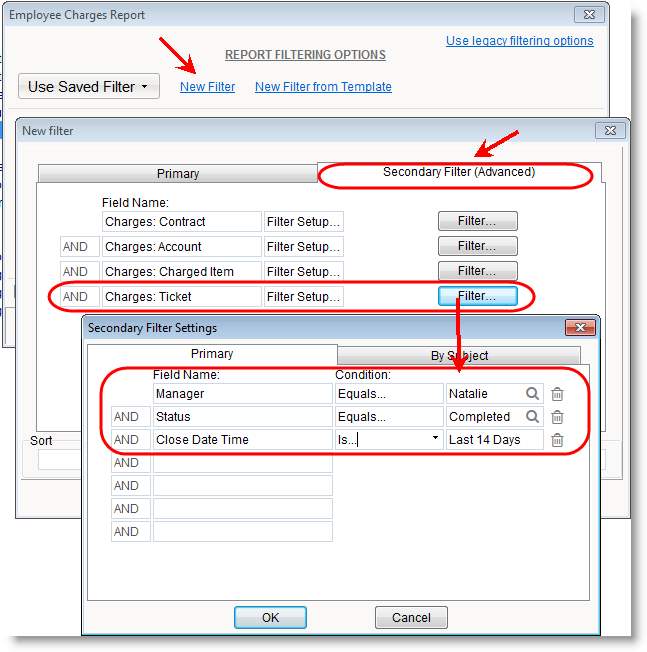Open the Use Saved Filter dropdown
The height and width of the screenshot is (652, 647).
point(89,87)
